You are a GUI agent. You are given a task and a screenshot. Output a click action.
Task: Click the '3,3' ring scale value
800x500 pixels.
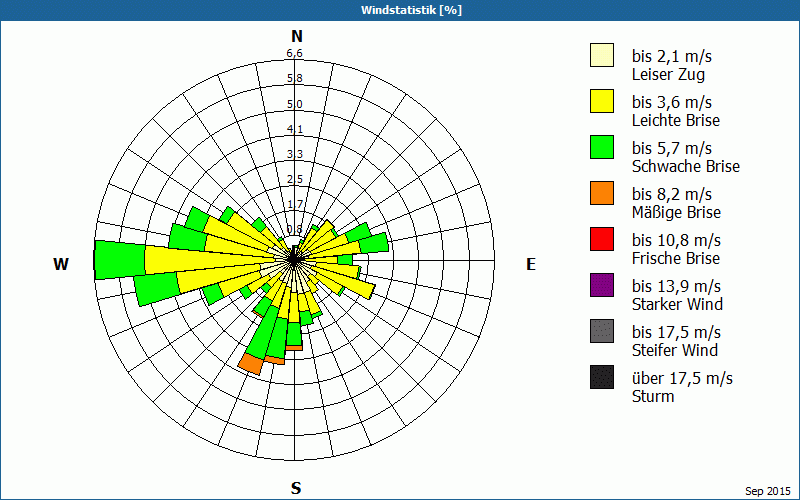click(294, 154)
